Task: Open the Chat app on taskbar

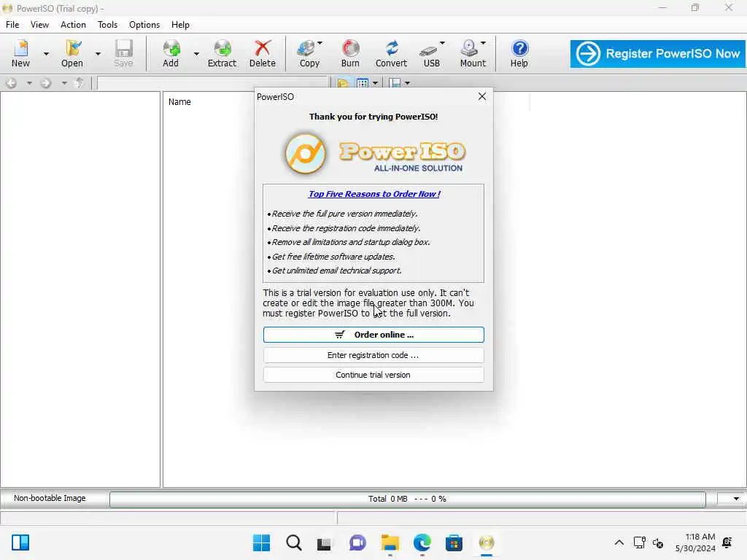Action: click(x=357, y=542)
